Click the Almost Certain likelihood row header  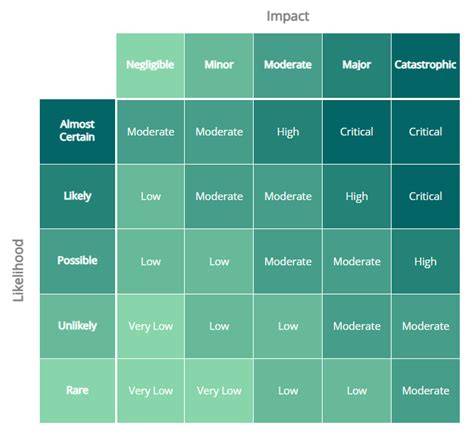coord(77,131)
